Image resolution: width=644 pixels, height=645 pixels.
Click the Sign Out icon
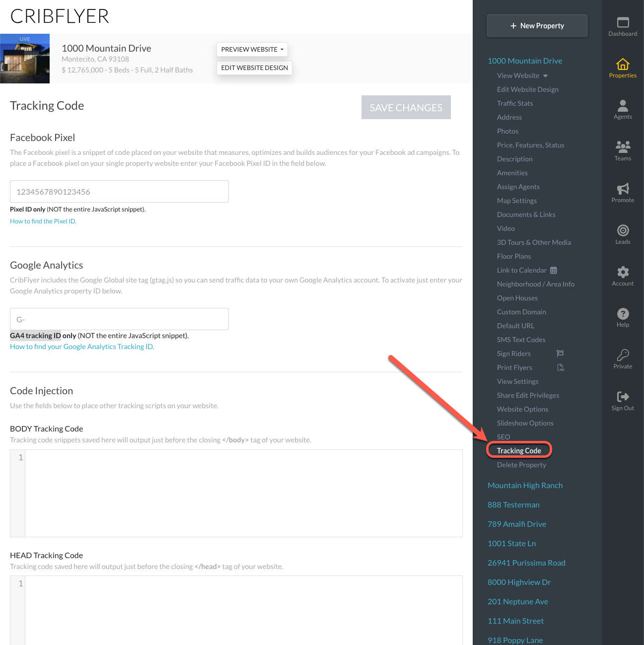623,396
